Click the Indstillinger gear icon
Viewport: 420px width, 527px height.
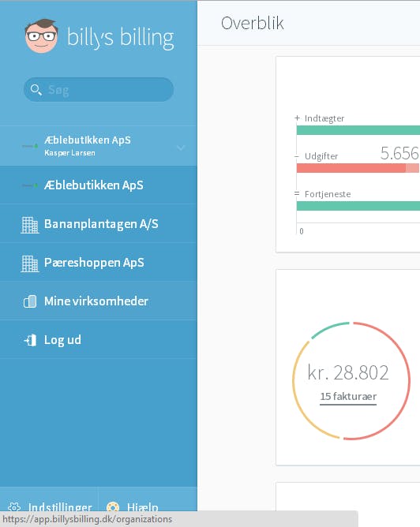point(14,506)
